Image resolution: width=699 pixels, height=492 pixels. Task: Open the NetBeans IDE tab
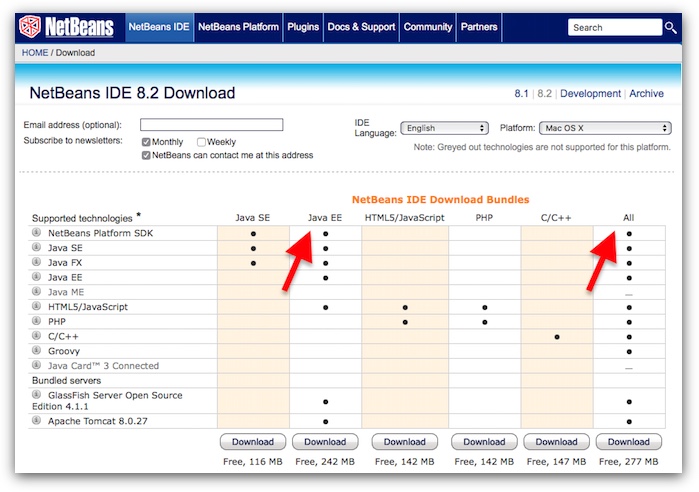[x=159, y=27]
